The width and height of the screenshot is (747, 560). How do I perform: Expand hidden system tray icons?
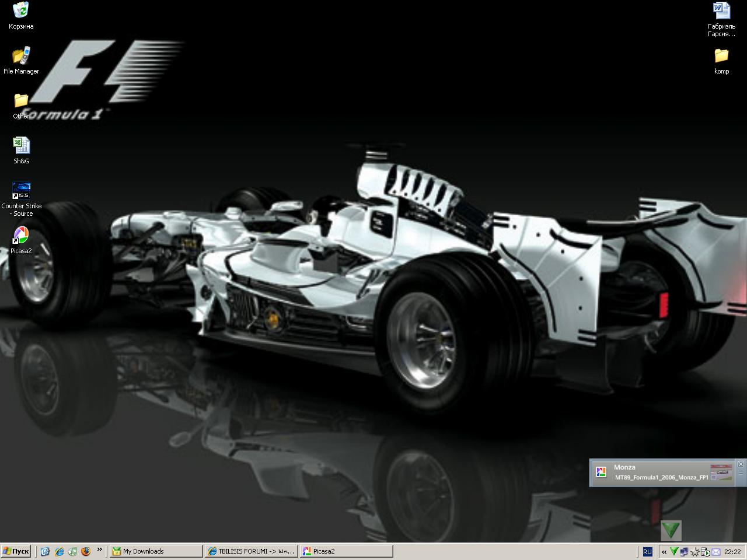664,552
